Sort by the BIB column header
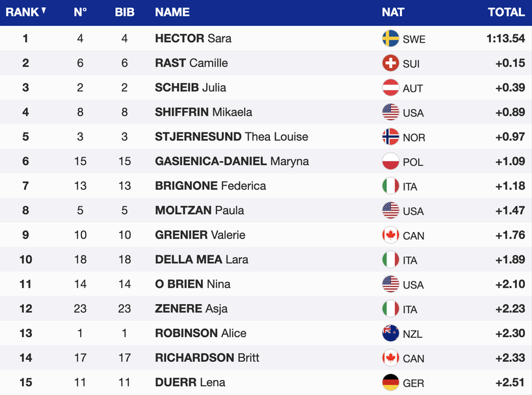 coord(124,12)
